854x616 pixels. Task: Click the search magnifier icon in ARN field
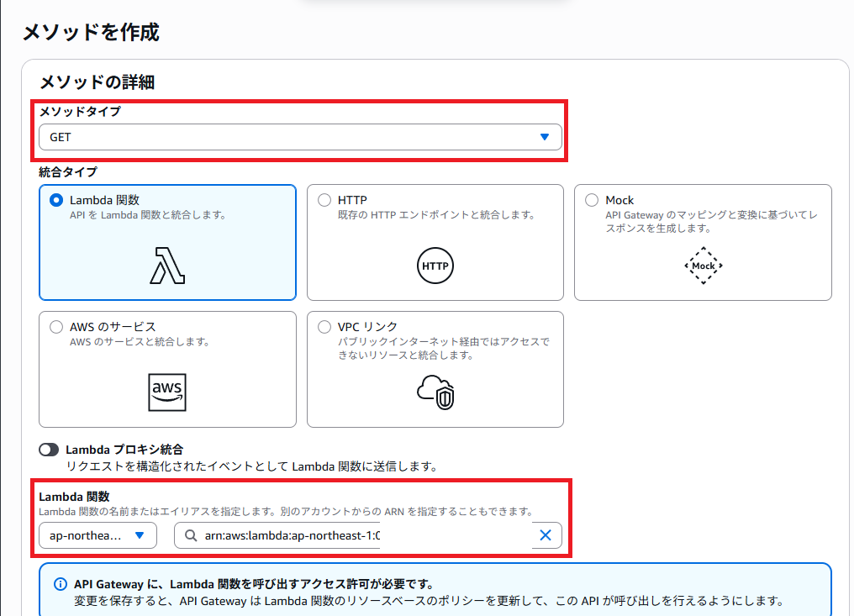pyautogui.click(x=191, y=535)
